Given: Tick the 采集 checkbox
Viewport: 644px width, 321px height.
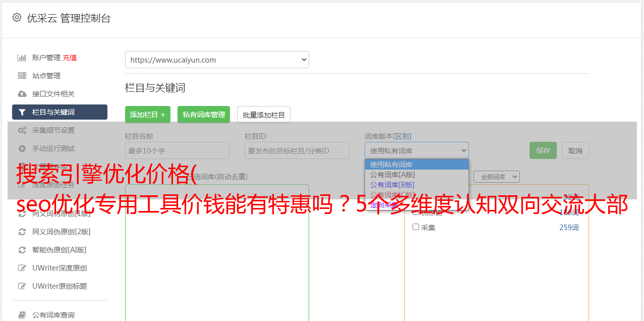Looking at the screenshot, I should [x=416, y=227].
